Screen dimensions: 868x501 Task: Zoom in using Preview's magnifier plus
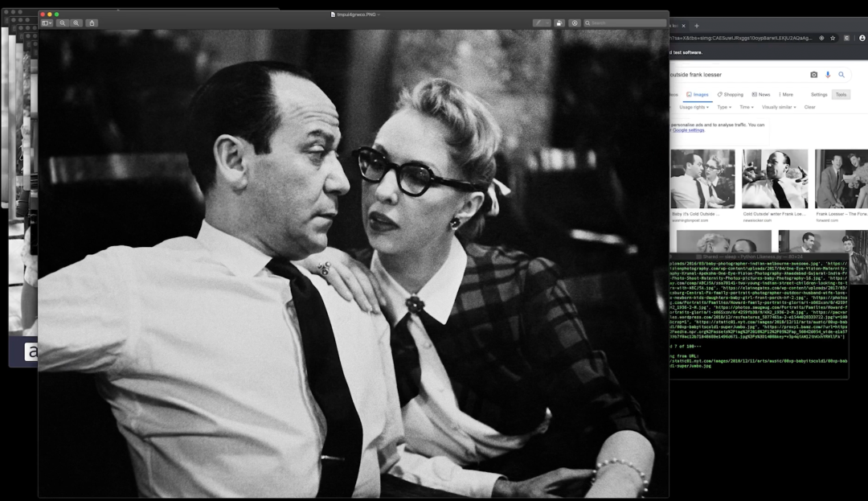(76, 23)
